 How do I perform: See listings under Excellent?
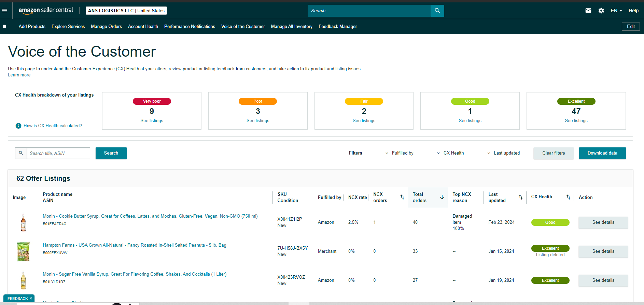click(x=576, y=121)
